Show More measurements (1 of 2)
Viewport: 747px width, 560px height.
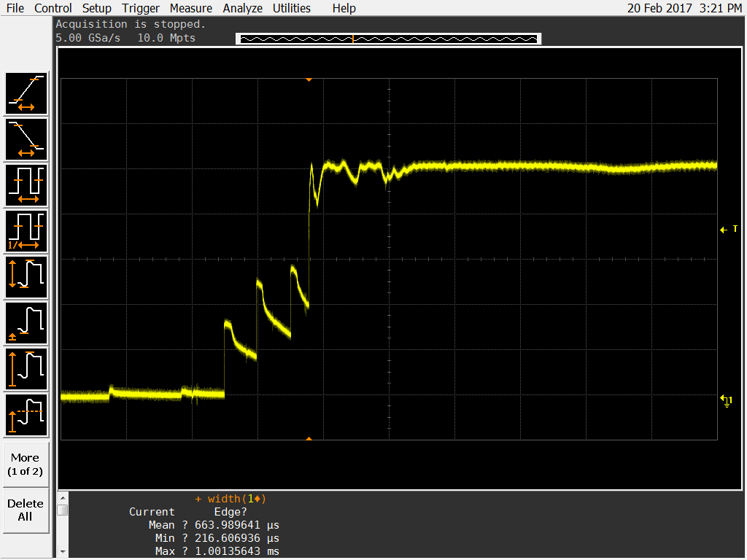pos(26,464)
